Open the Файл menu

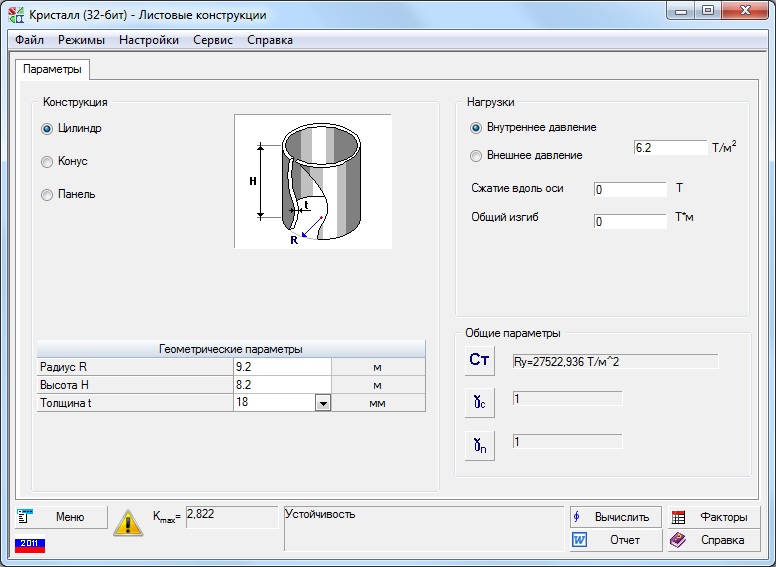[x=29, y=40]
